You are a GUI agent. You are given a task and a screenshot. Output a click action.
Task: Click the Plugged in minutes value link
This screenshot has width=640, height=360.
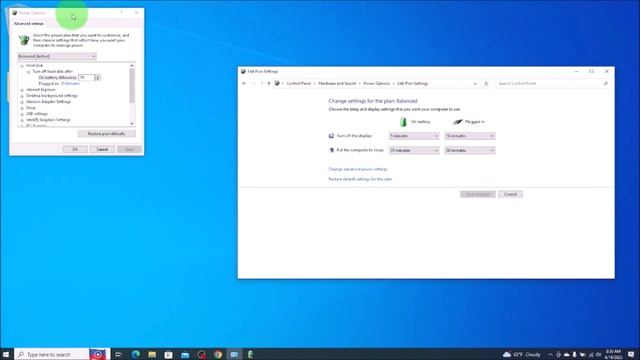70,84
